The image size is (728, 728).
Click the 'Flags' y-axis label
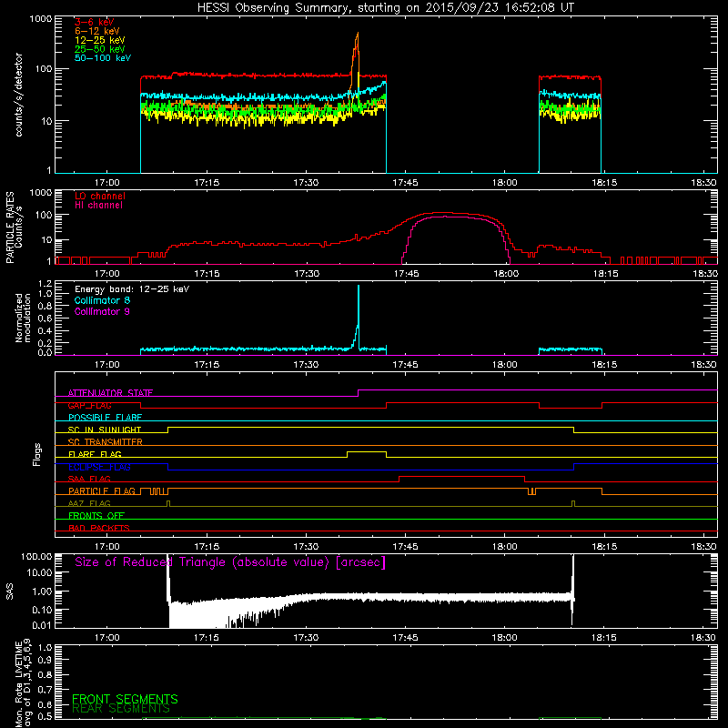point(37,454)
